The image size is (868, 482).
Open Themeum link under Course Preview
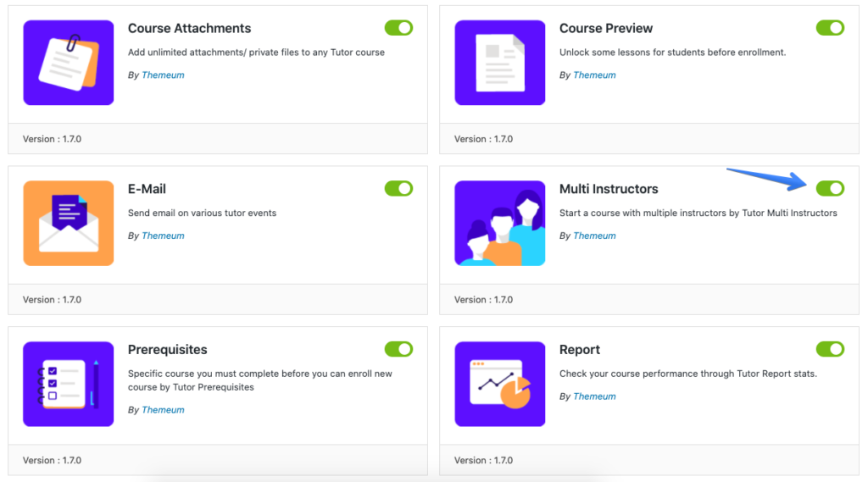pyautogui.click(x=594, y=75)
